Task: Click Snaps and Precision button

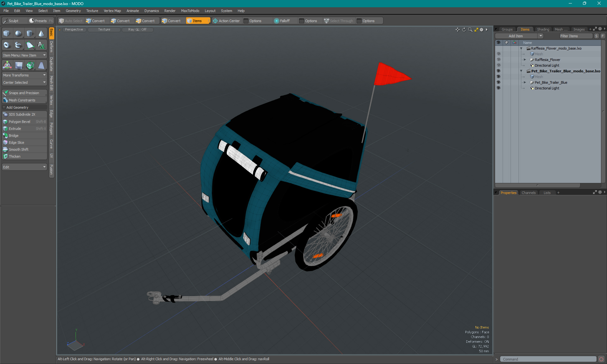Action: click(x=24, y=93)
